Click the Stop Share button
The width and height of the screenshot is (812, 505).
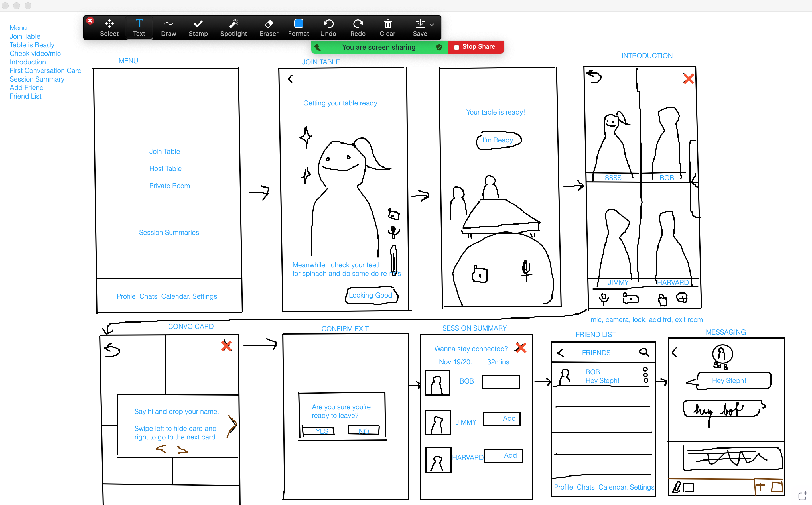476,47
